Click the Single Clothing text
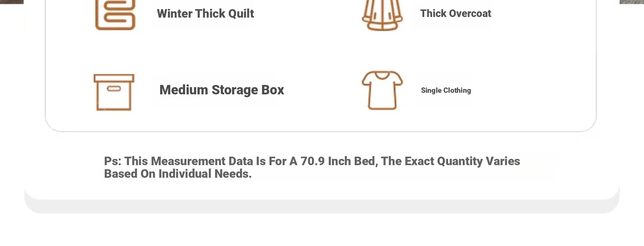The height and width of the screenshot is (246, 644). [446, 91]
